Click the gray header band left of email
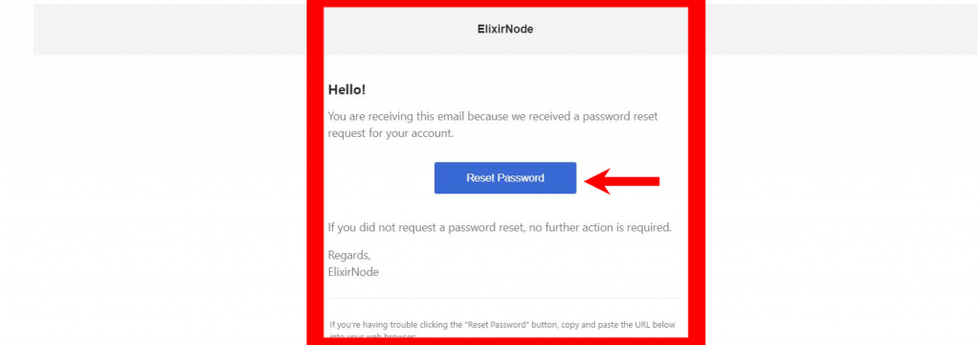 tap(170, 30)
